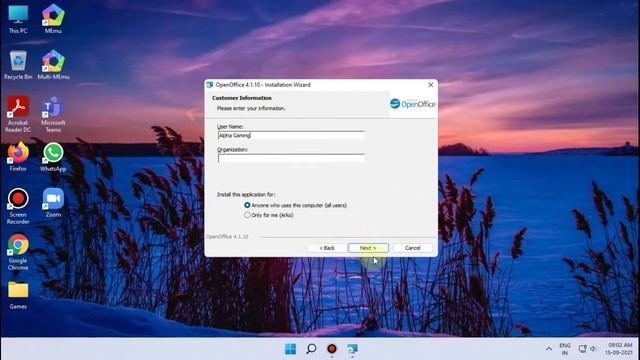Open volume control in the tray
The image size is (640, 360).
click(x=593, y=349)
